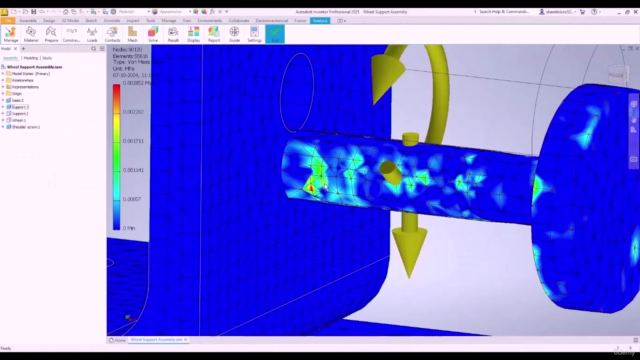640x360 pixels.
Task: Add a new browser panel with plus
Action: (x=23, y=49)
